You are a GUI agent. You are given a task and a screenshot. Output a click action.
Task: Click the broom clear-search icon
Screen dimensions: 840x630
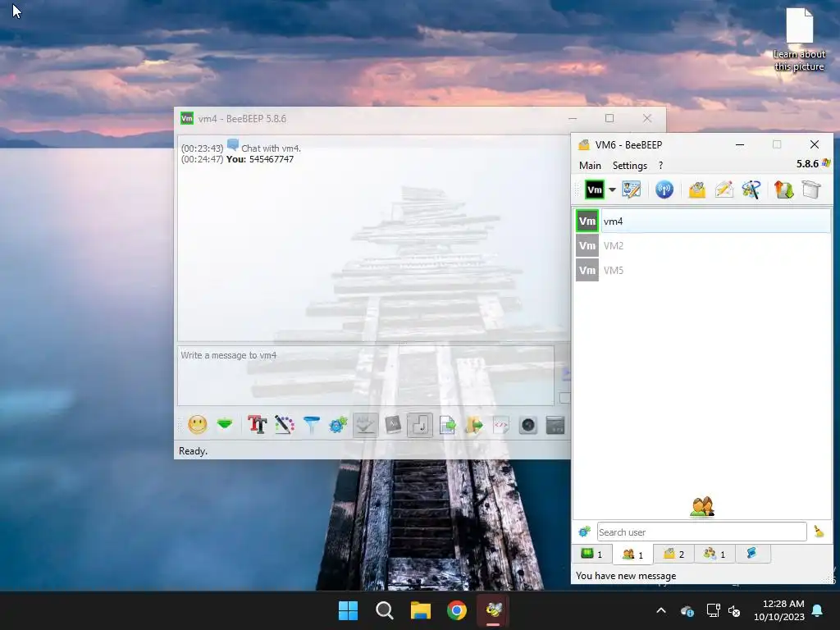click(x=819, y=532)
